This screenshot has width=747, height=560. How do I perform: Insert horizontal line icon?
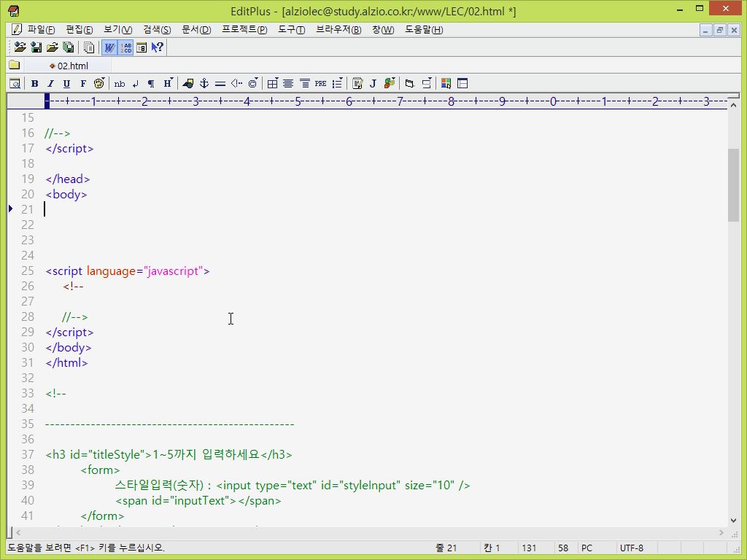220,83
